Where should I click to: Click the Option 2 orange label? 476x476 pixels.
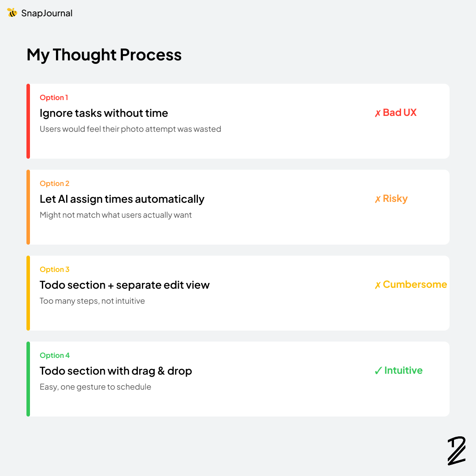[x=55, y=183]
